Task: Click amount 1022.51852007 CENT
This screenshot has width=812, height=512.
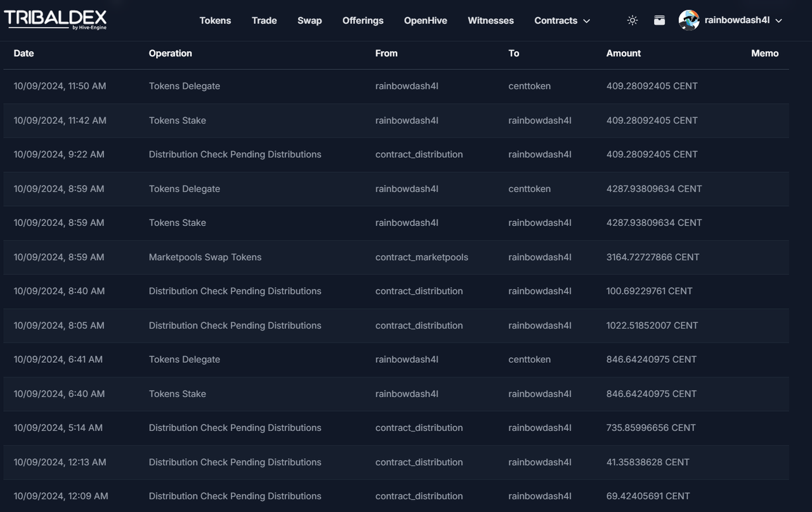Action: click(652, 325)
